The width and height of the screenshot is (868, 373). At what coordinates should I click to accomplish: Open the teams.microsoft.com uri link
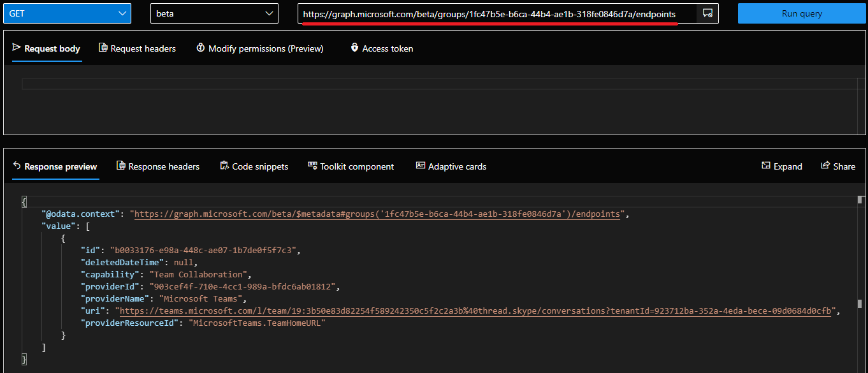[475, 311]
